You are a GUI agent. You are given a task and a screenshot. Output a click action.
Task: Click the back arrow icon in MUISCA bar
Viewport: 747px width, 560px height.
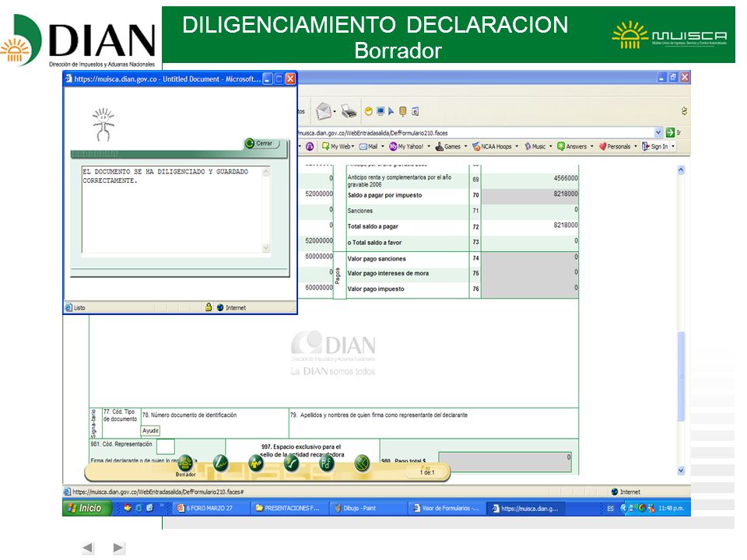pos(362,463)
